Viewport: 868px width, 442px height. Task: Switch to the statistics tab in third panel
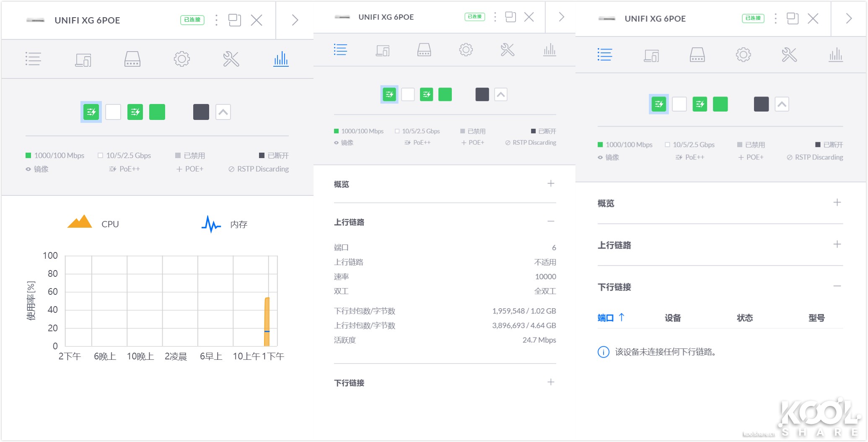835,55
